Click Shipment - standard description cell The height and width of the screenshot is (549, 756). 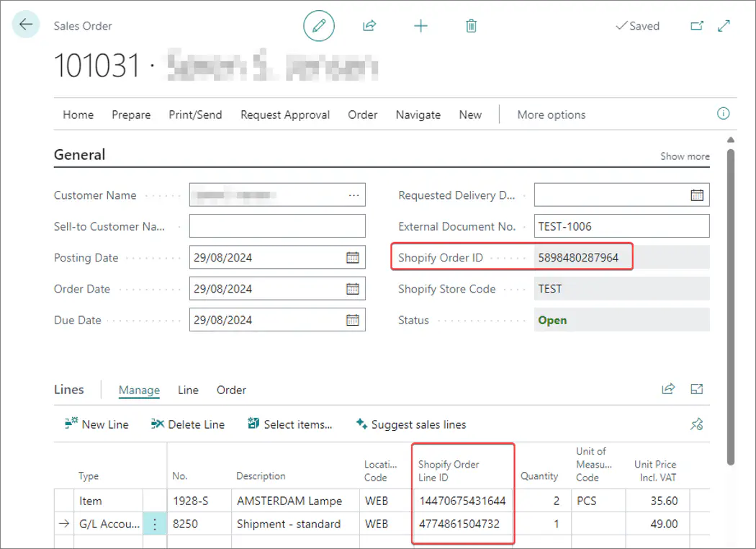click(x=295, y=524)
